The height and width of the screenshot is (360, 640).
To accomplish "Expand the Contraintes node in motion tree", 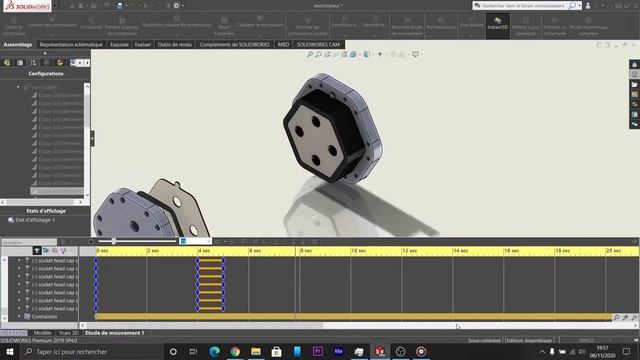I will point(19,317).
